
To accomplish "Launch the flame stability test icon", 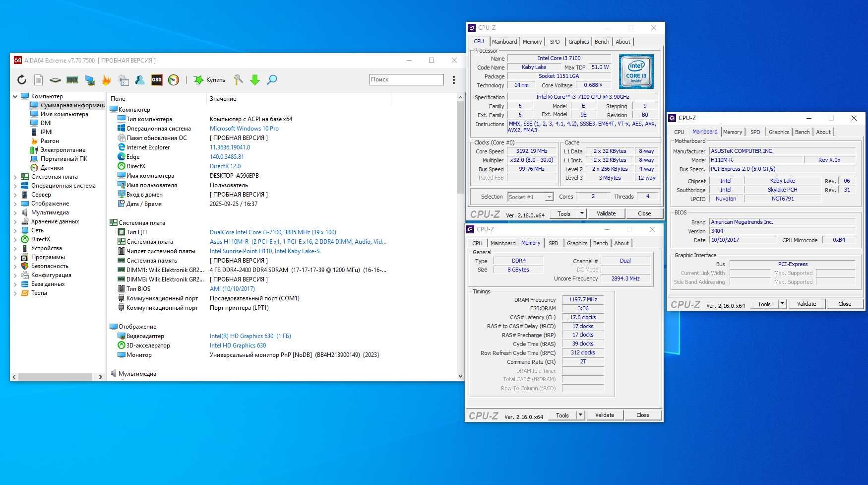I will [106, 80].
